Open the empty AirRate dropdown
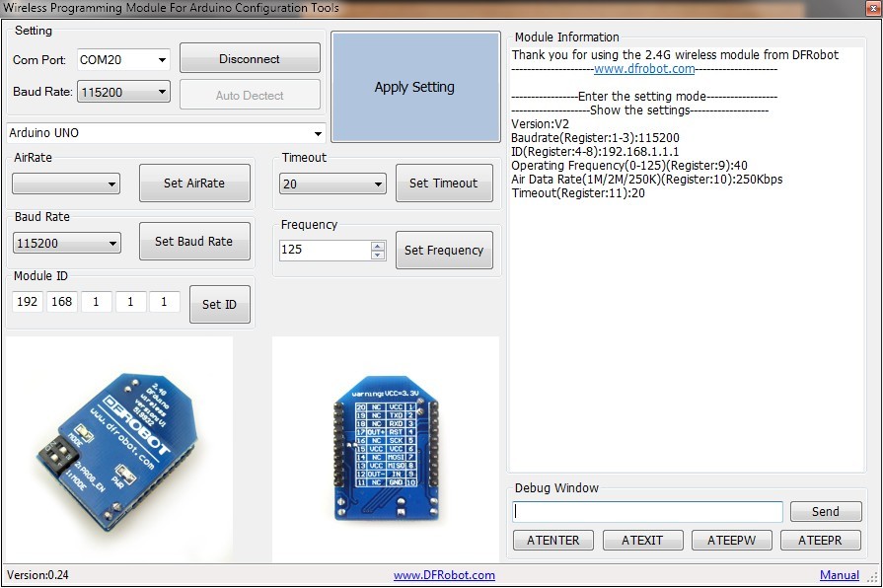The height and width of the screenshot is (588, 883). click(x=66, y=184)
